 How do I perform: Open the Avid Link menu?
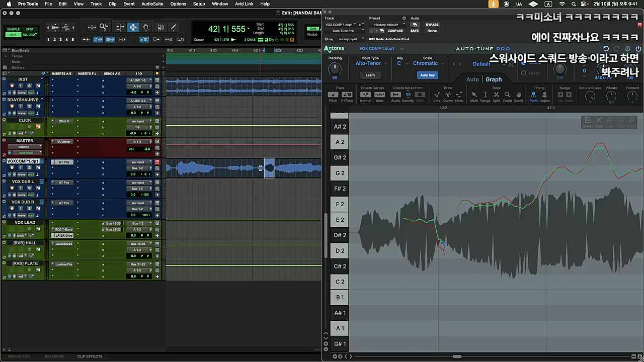click(244, 4)
